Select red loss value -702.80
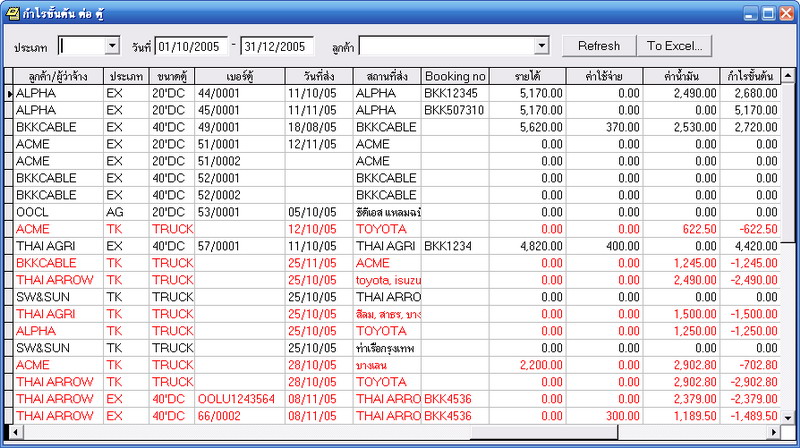Viewport: 800px width, 448px height. tap(751, 365)
